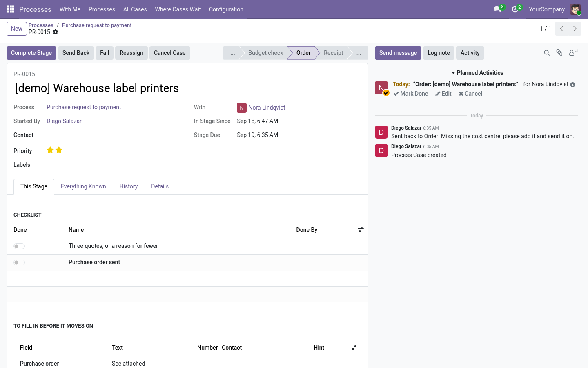Open the Where Cases Wait menu

(178, 9)
